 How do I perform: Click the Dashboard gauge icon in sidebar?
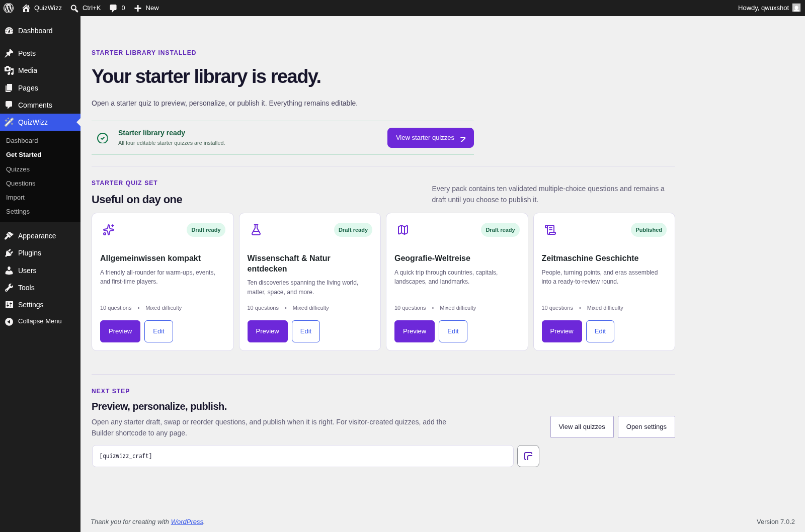9,31
